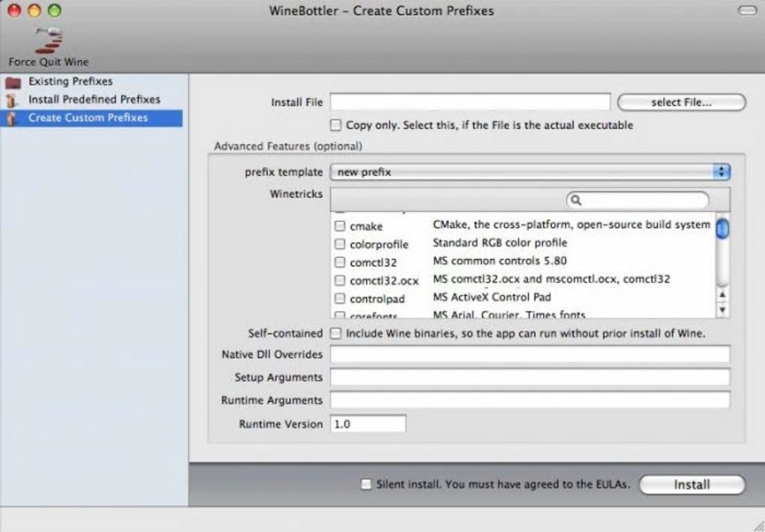765x532 pixels.
Task: Click the Native Dll Overrides field
Action: tap(529, 354)
